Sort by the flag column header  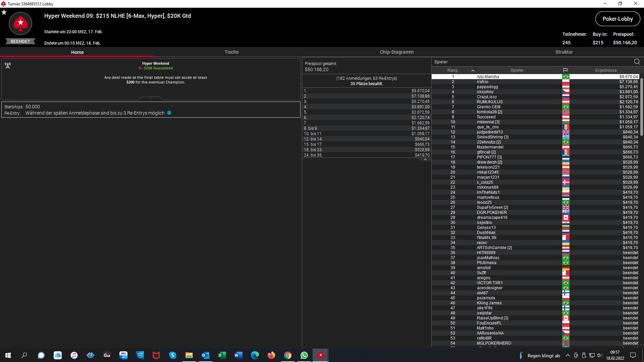566,70
